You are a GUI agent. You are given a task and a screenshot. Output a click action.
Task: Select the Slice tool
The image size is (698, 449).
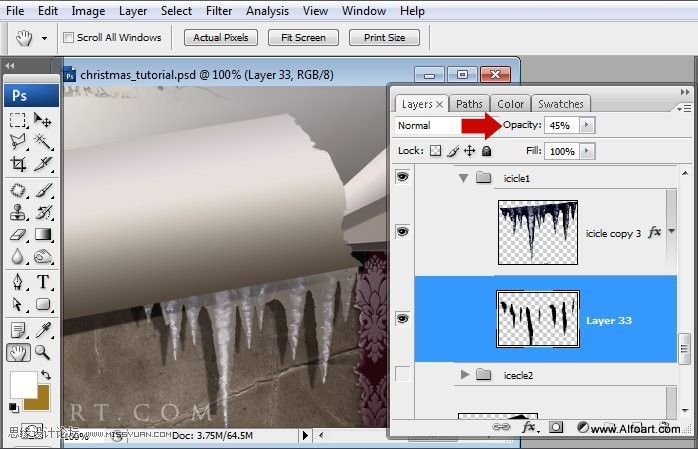43,164
